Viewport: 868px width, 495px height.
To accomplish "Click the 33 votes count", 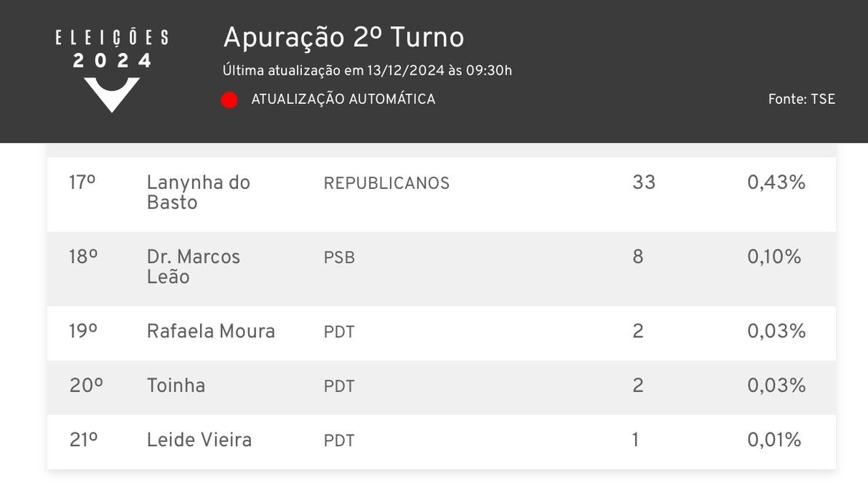I will [644, 182].
